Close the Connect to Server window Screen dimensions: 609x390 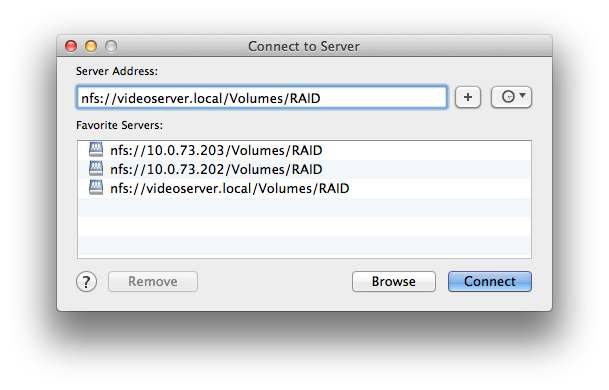pyautogui.click(x=71, y=46)
